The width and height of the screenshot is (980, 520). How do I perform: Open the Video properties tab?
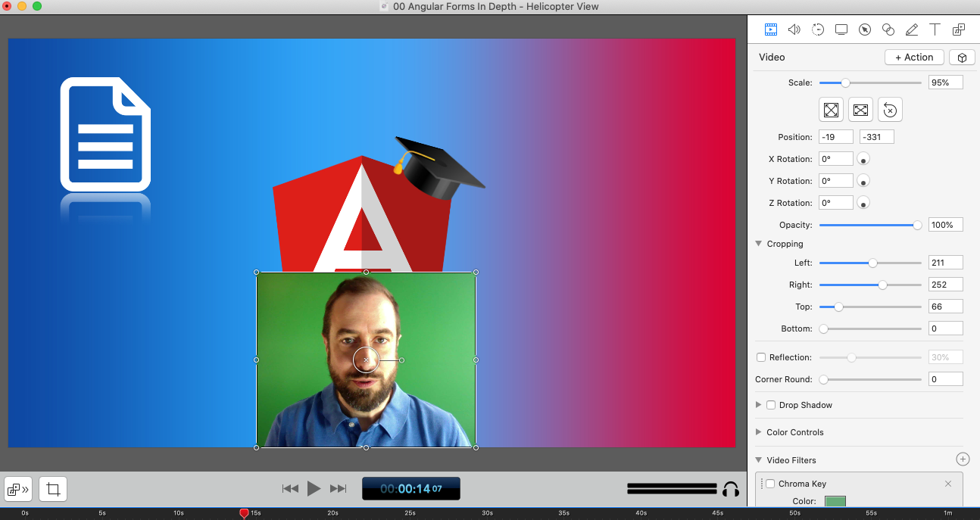tap(770, 30)
